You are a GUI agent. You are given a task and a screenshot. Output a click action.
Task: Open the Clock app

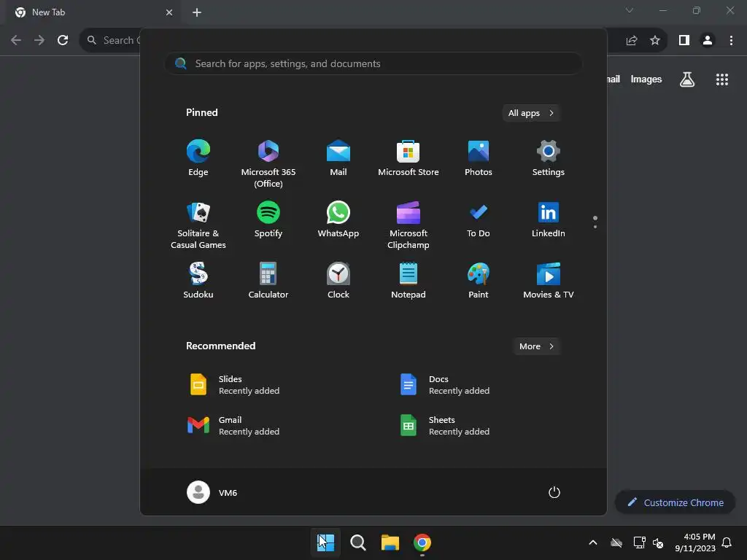(x=338, y=281)
